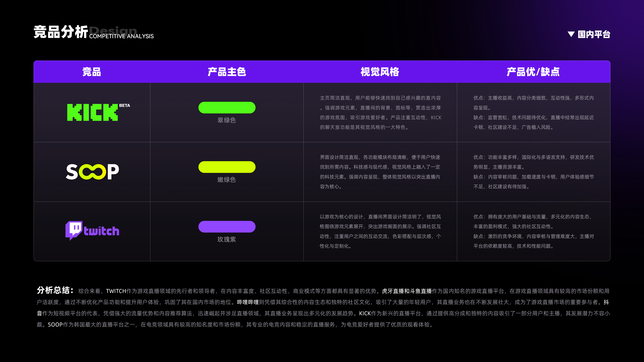The image size is (644, 362).
Task: Pick the 翠绿色 bright green swatch
Action: click(227, 108)
